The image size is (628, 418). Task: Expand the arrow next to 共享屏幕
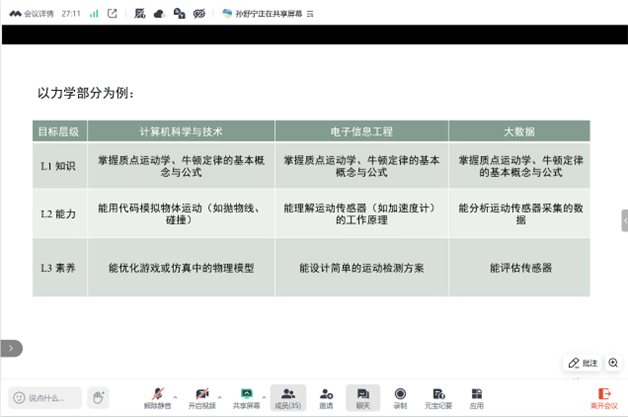(x=265, y=392)
